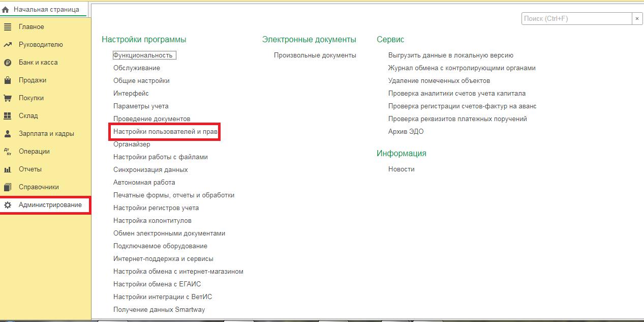Focus the Поиск (Ctrl+F) search field

[576, 18]
